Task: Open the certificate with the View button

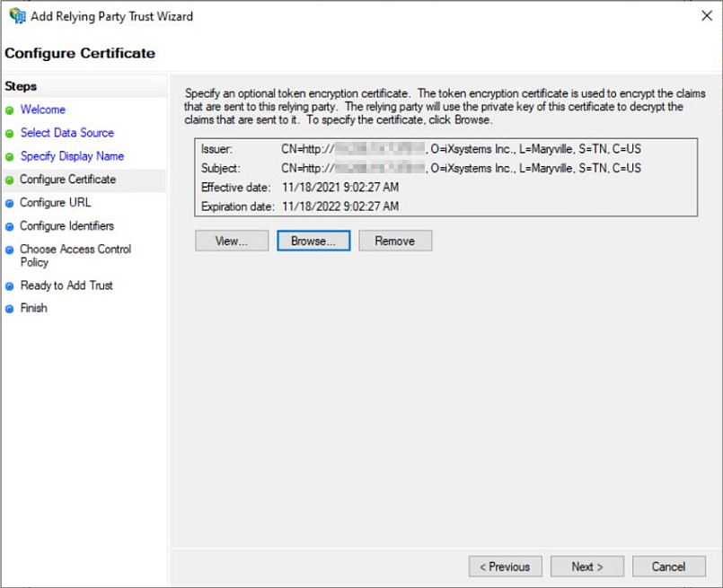Action: tap(231, 241)
